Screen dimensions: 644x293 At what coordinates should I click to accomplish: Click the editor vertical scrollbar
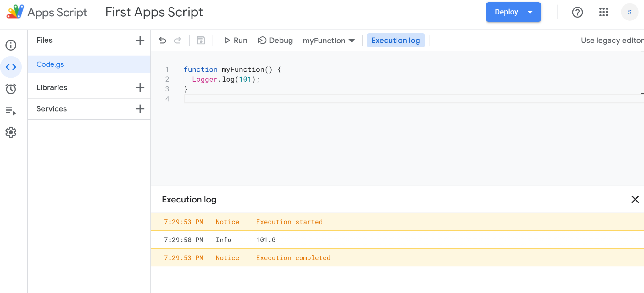pyautogui.click(x=642, y=118)
